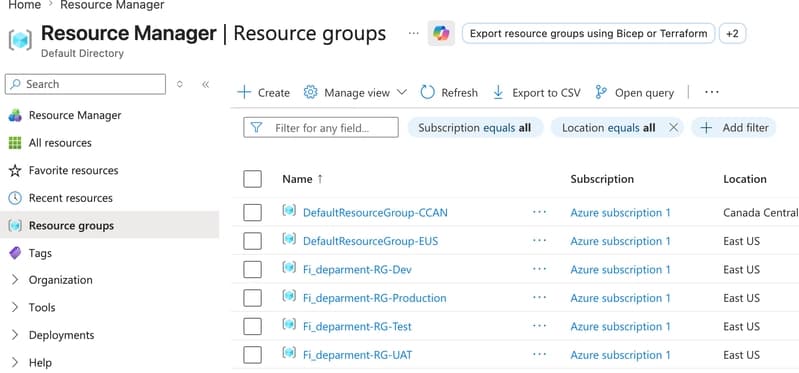
Task: Click the sidebar expand/collapse arrows icon
Action: [179, 85]
